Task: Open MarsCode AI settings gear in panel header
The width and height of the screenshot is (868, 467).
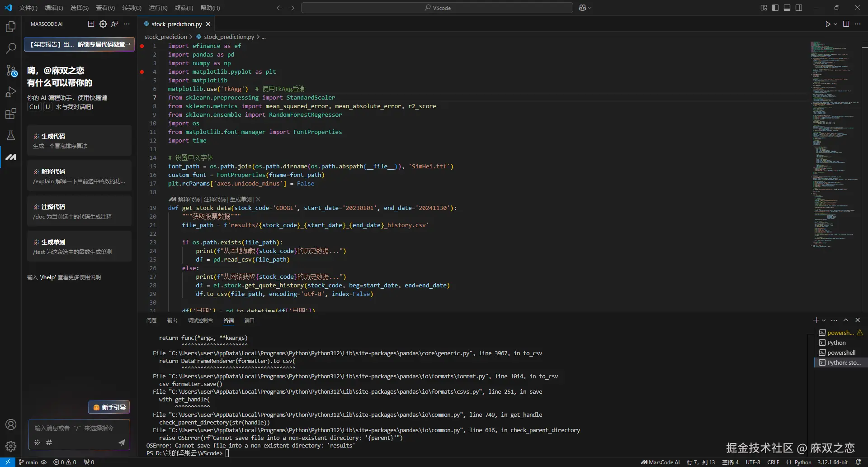Action: [x=103, y=24]
